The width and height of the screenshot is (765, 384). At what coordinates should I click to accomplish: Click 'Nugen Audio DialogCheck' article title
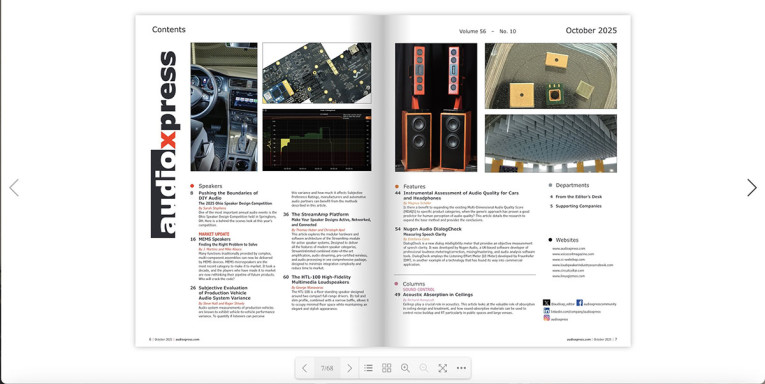pos(432,229)
